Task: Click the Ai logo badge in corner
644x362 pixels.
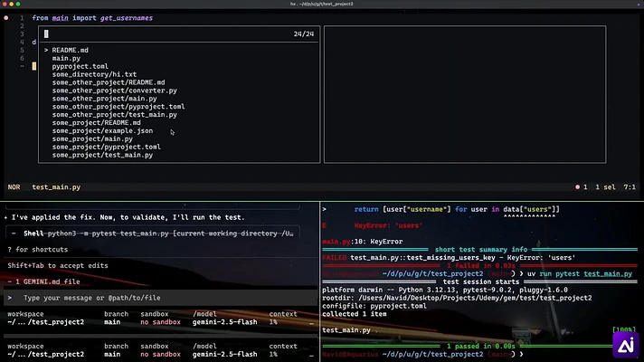Action: (x=626, y=345)
